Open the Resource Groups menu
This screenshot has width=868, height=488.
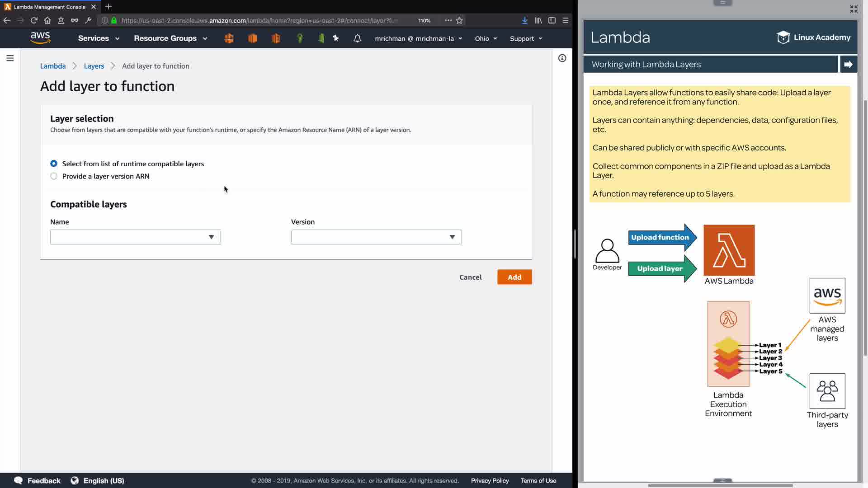click(x=170, y=38)
